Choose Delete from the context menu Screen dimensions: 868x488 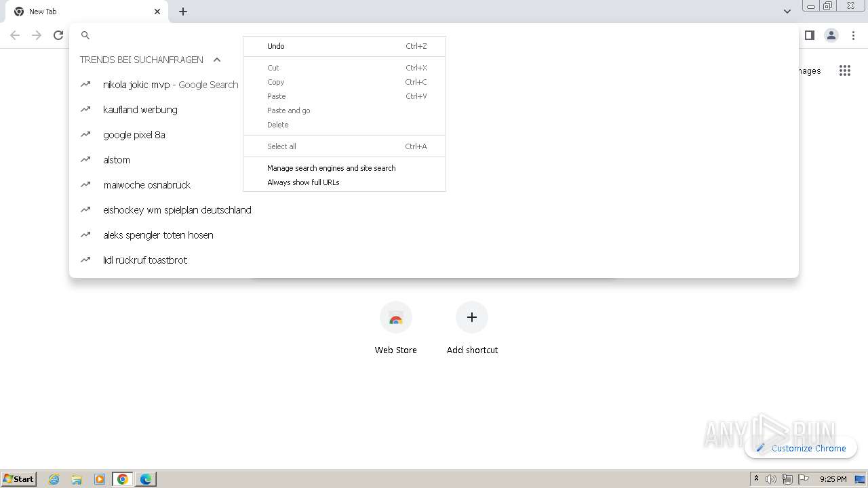tap(344, 125)
